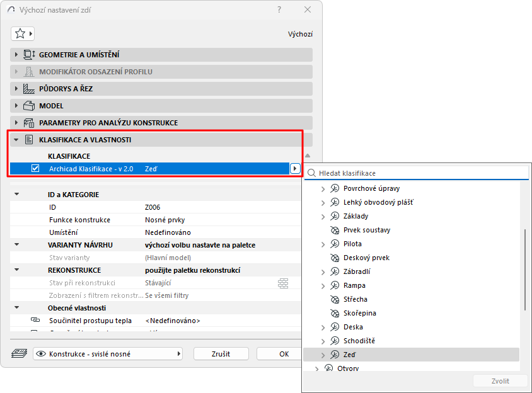Screen dimensions: 532x393
Task: Open the classification picker arrow button
Action: (295, 169)
